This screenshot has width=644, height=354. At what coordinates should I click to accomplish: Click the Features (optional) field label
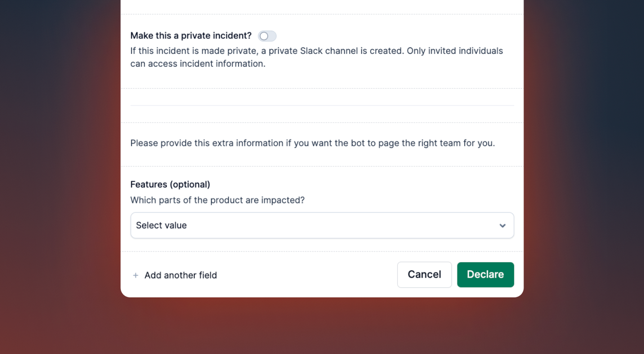pos(170,184)
